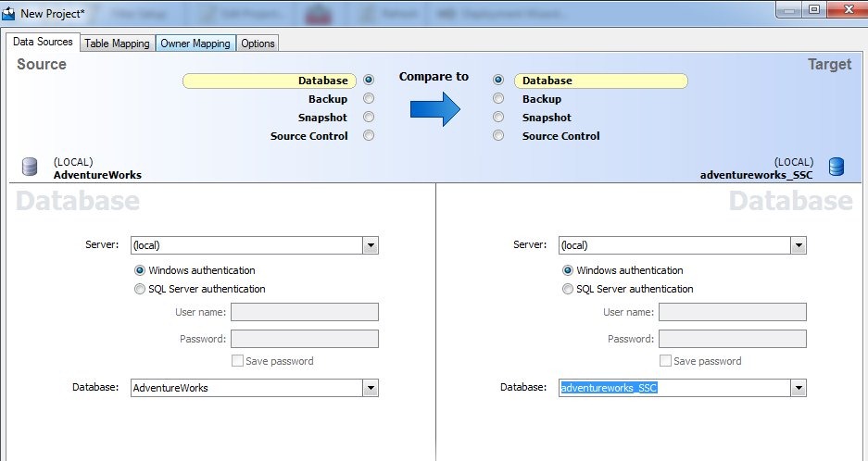Open the target Server dropdown list
Image resolution: width=868 pixels, height=461 pixels.
click(798, 245)
